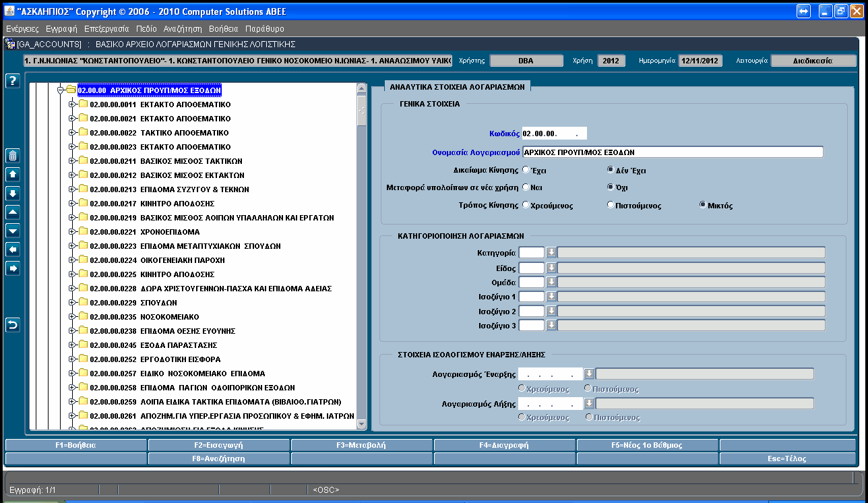Image resolution: width=868 pixels, height=503 pixels.
Task: Select Ναι for Μεταφορά υπολοίπων
Action: (526, 187)
